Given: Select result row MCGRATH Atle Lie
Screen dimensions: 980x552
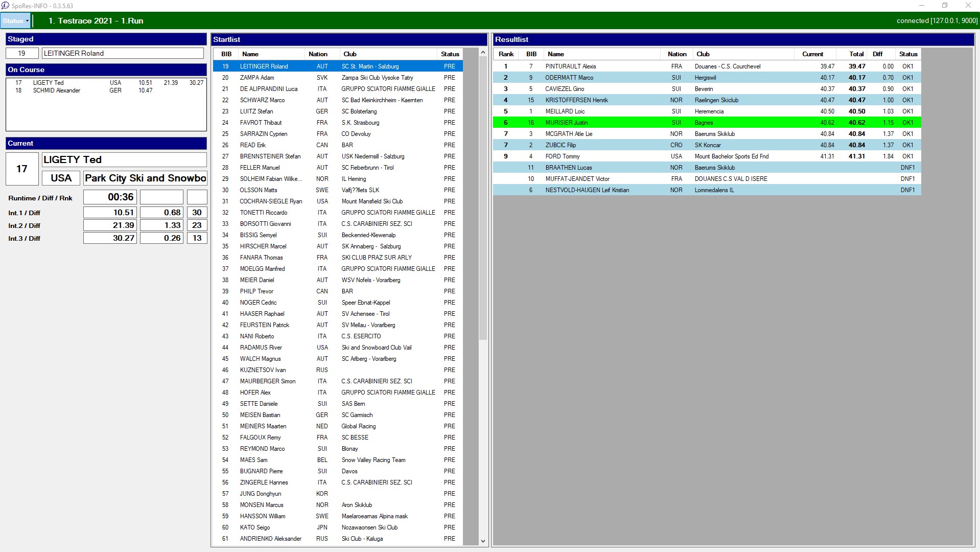Looking at the screenshot, I should click(707, 134).
